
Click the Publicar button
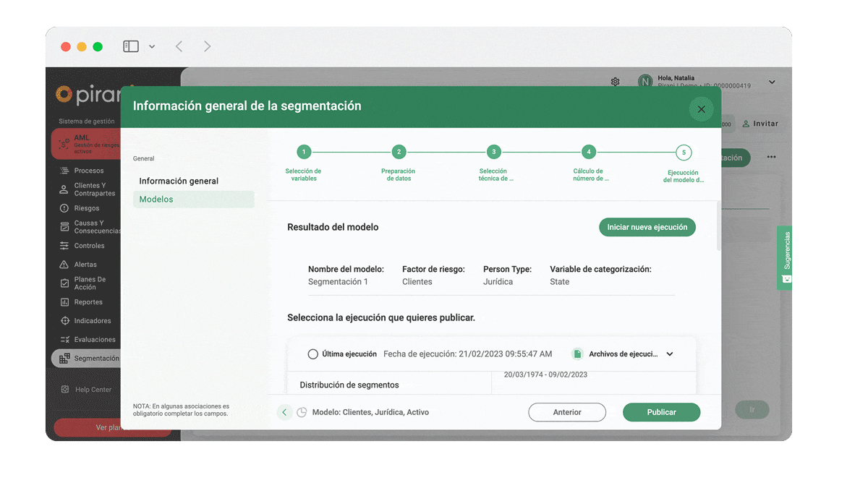661,412
